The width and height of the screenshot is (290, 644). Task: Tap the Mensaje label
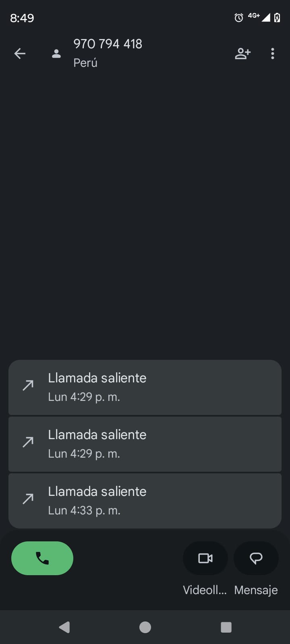(256, 590)
